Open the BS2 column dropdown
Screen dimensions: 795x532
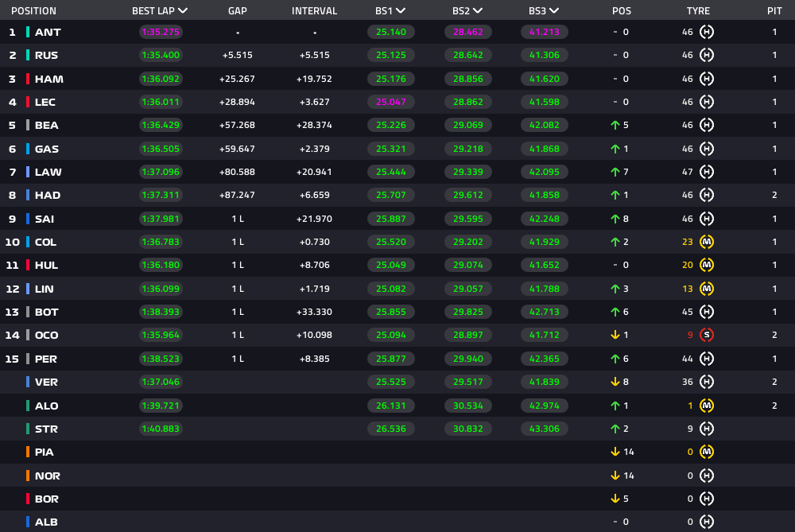point(477,11)
